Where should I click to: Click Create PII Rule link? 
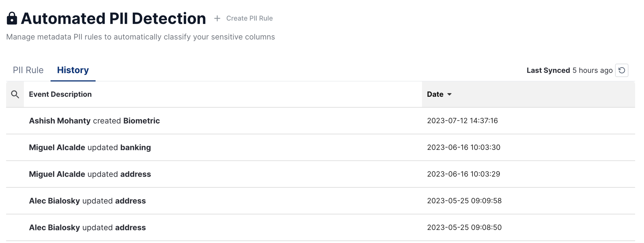[249, 18]
